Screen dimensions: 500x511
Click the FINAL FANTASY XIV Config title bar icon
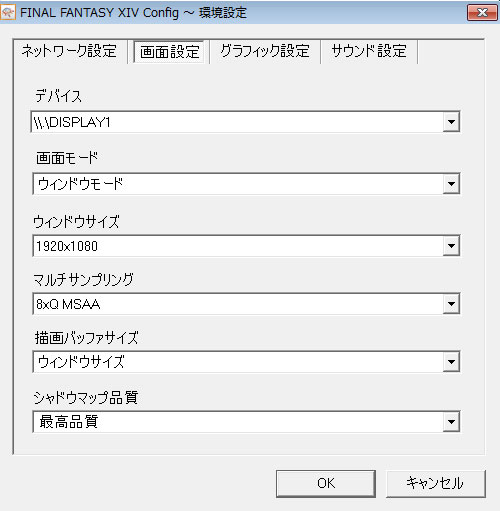pos(8,12)
